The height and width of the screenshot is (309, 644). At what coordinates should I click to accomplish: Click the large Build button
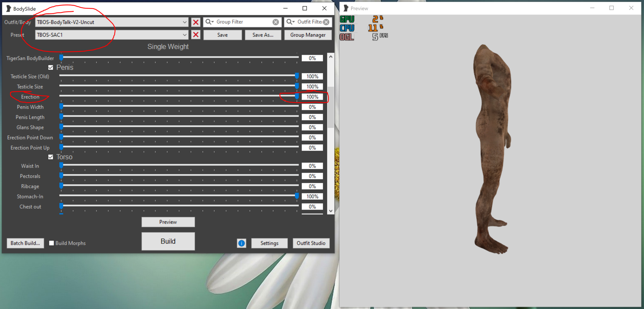[x=168, y=241]
